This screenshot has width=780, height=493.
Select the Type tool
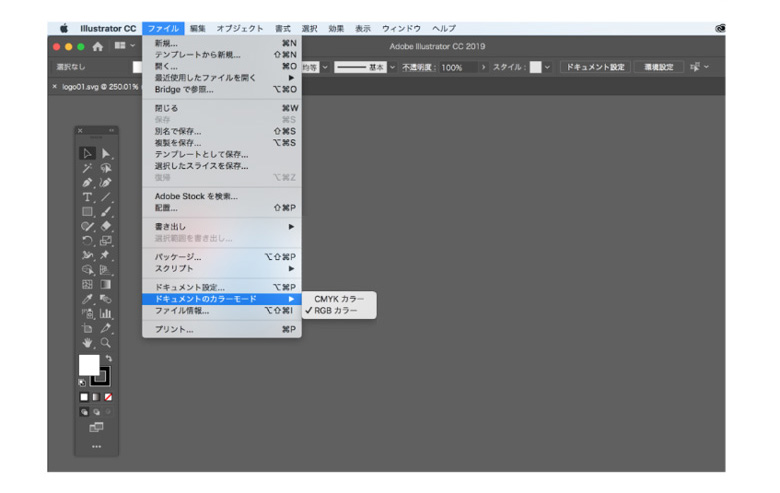pos(87,197)
